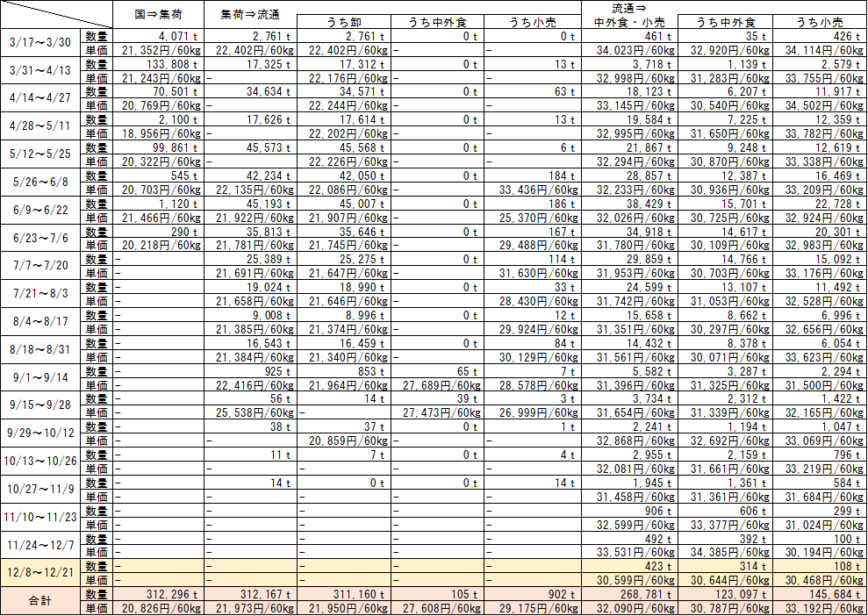Click the うち卸 column header

(x=343, y=22)
